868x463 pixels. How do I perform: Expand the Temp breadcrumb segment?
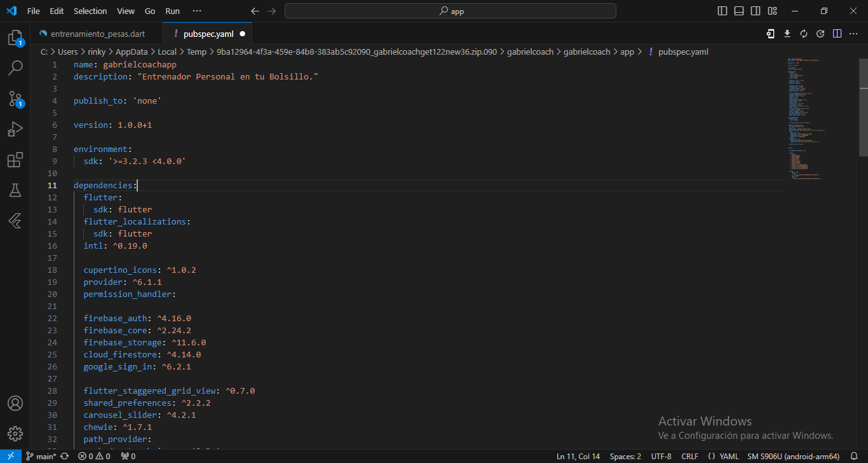coord(196,52)
